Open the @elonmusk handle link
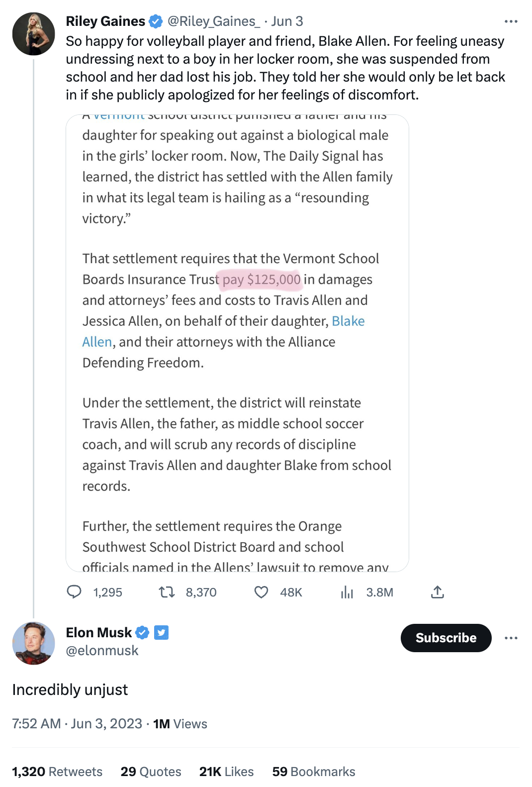Viewport: 532px width, 787px height. [102, 651]
